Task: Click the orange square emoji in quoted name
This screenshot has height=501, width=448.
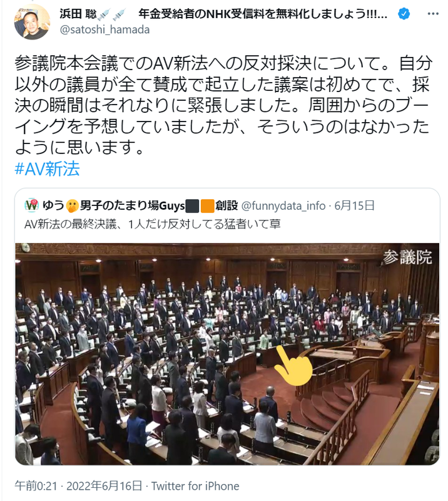Action: pyautogui.click(x=207, y=206)
